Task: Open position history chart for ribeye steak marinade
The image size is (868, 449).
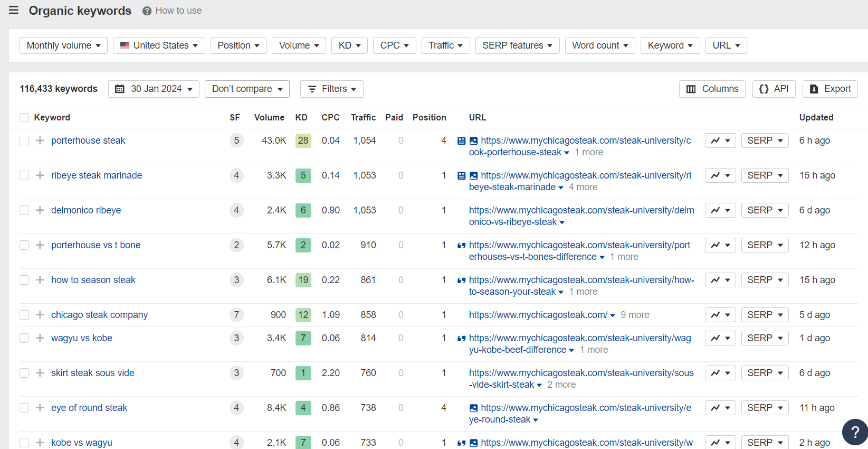Action: coord(720,175)
